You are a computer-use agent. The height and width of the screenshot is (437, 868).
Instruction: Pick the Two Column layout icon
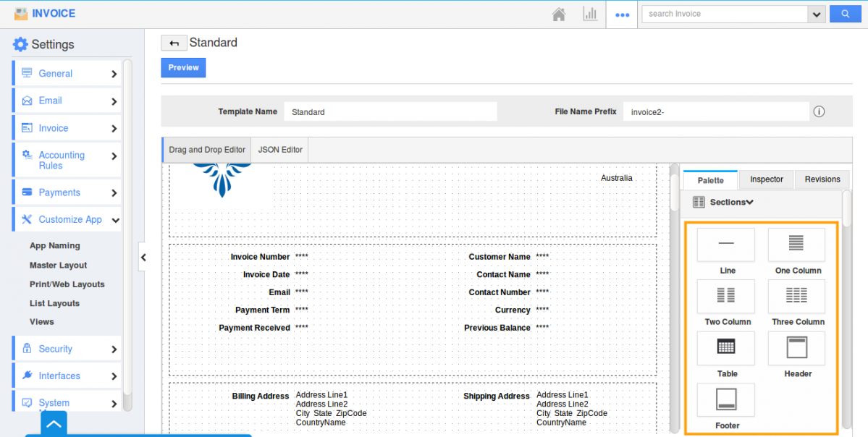coord(725,296)
